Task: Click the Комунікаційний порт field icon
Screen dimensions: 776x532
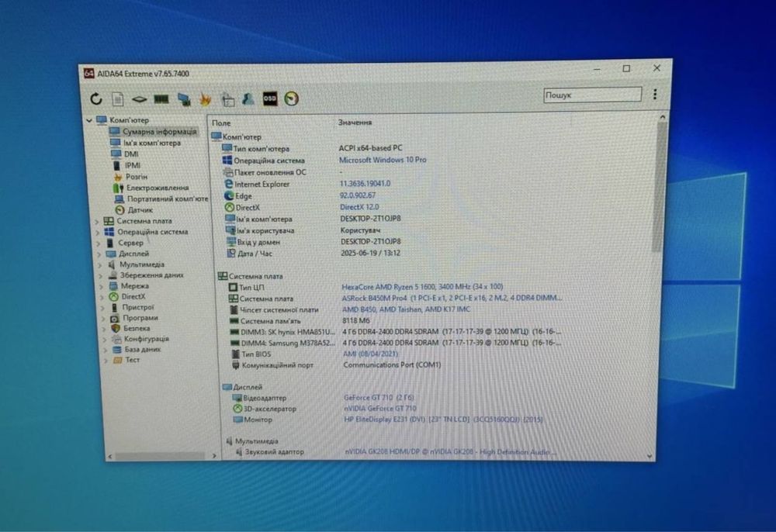Action: tap(236, 365)
